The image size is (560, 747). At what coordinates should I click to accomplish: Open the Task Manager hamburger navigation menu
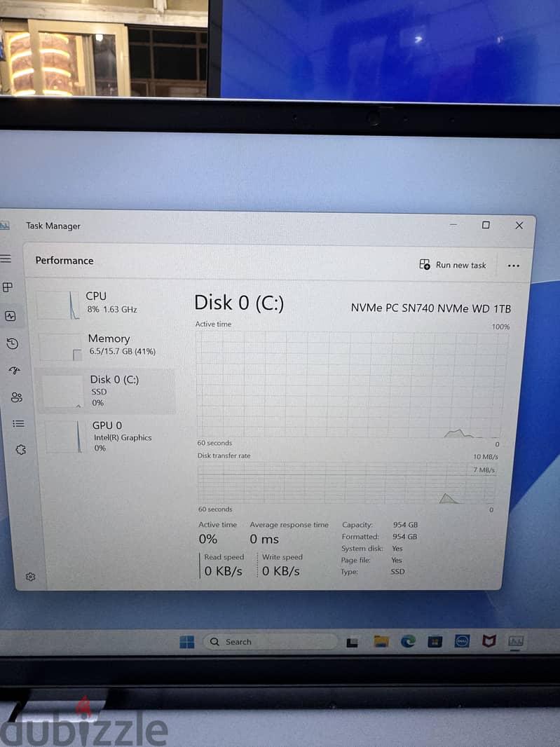tap(6, 259)
